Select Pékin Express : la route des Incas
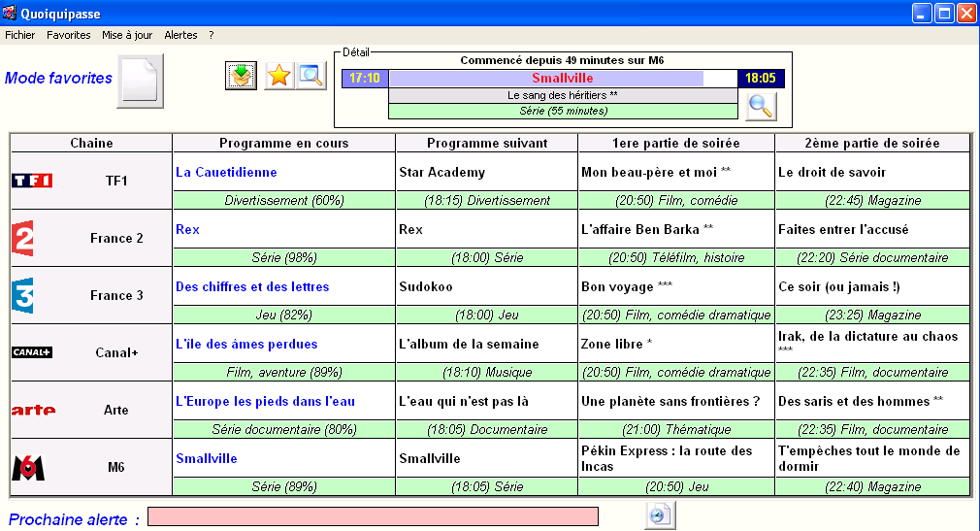The width and height of the screenshot is (980, 531). [676, 458]
